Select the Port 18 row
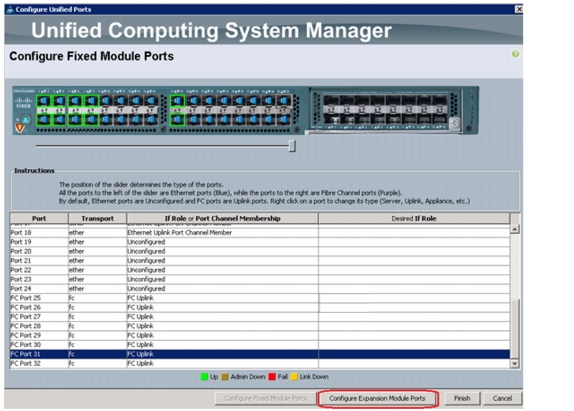 [x=260, y=232]
